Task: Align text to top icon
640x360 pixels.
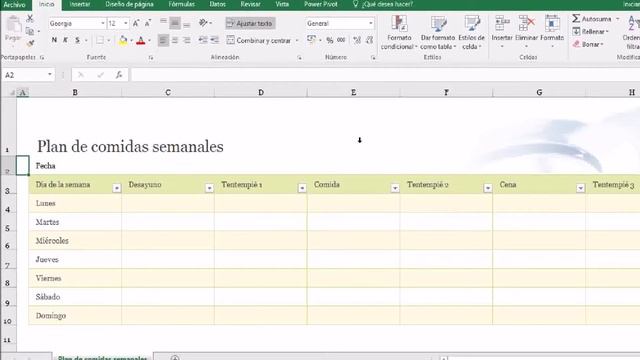Action: [x=163, y=23]
